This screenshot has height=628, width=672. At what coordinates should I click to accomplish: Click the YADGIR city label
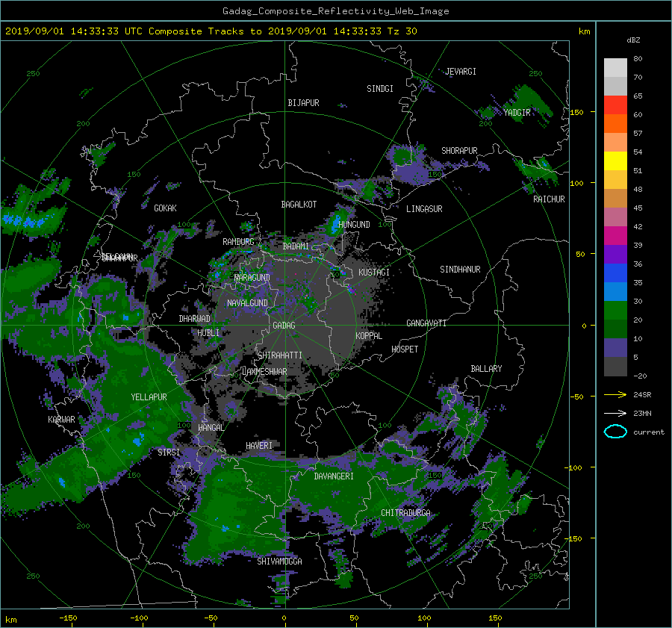point(517,113)
